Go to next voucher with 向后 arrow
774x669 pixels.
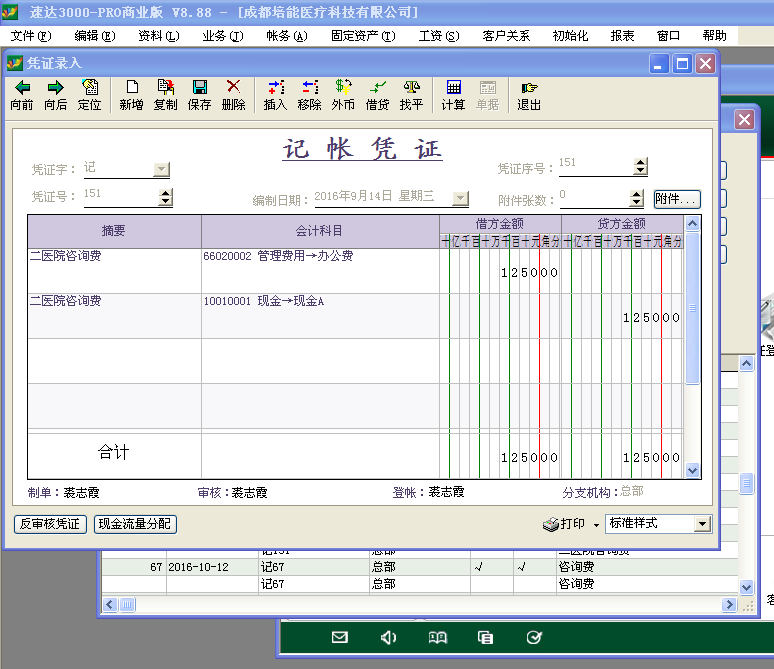55,95
